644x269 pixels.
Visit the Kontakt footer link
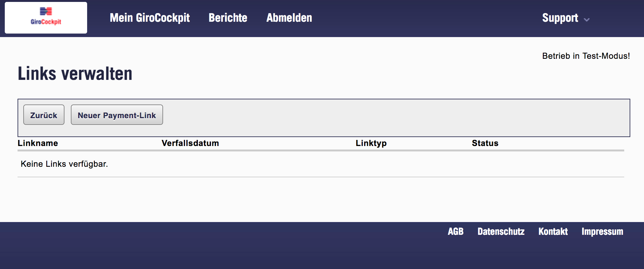coord(553,231)
